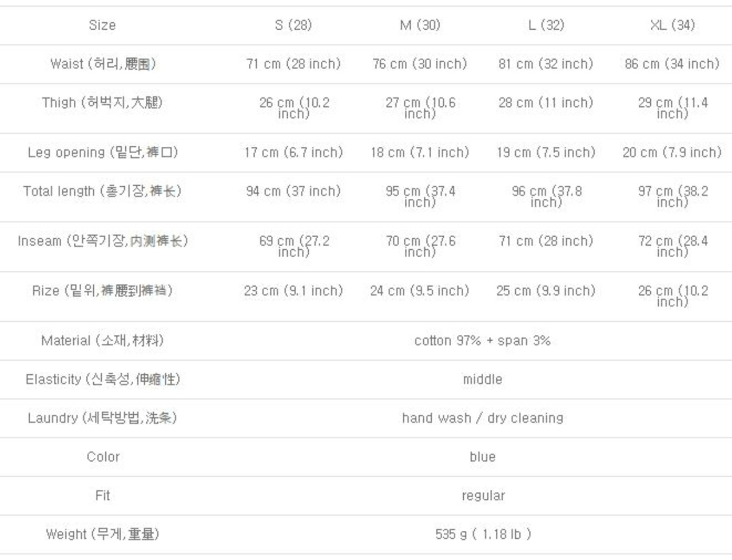
Task: Click the Leg opening row label
Action: (103, 153)
